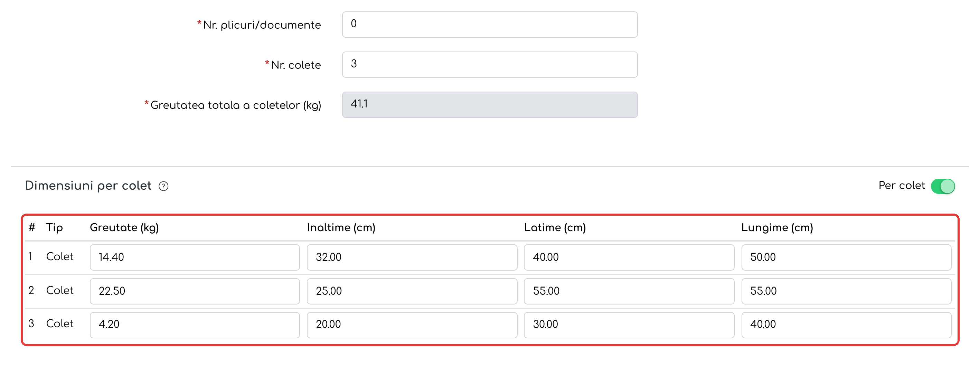
Task: Edit length 40.00 for parcel 3
Action: point(846,325)
